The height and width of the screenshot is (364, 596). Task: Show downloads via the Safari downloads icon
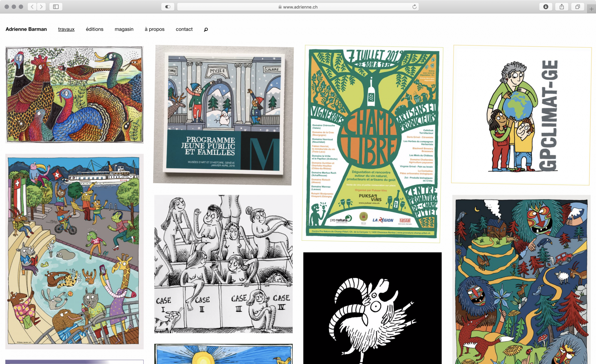click(546, 6)
